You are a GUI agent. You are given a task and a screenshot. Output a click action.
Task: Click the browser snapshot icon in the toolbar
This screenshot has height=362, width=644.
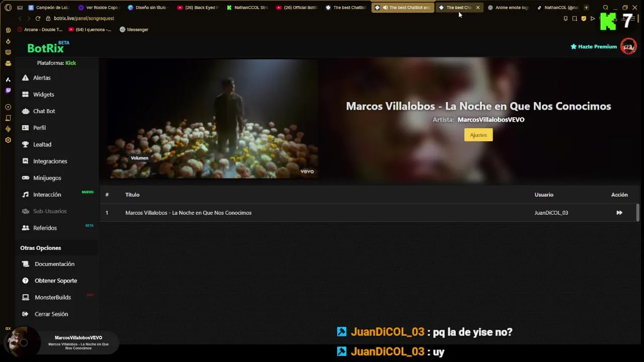pyautogui.click(x=575, y=19)
